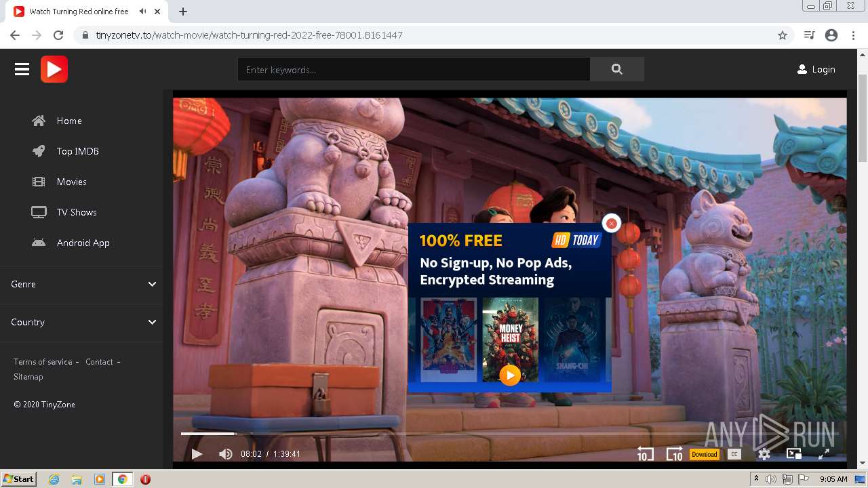Open the TV Shows section
The image size is (868, 488).
77,212
